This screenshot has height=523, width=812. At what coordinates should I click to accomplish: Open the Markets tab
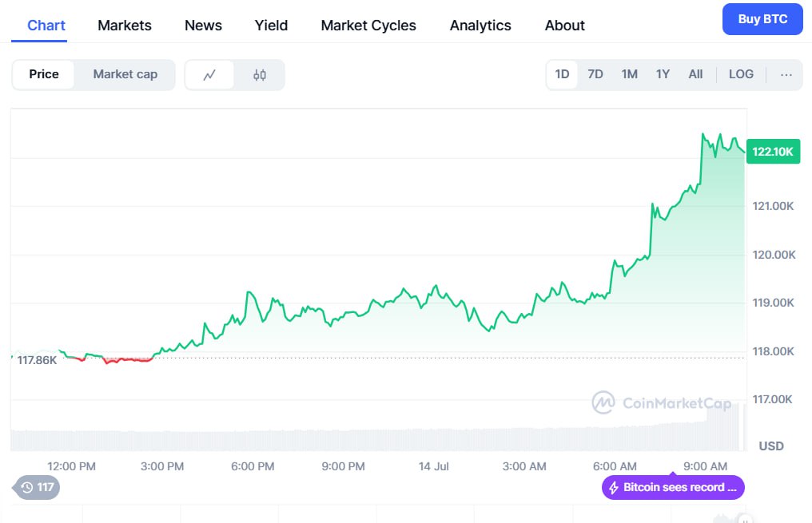pyautogui.click(x=124, y=26)
